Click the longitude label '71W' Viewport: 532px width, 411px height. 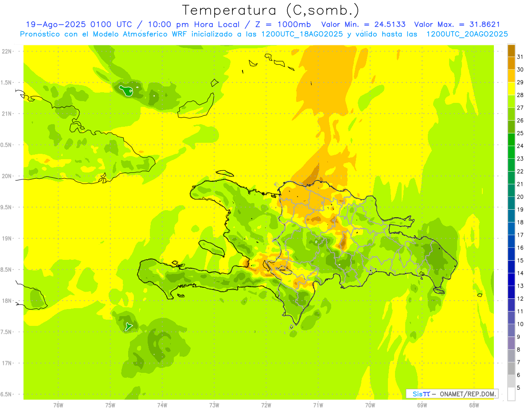point(318,405)
